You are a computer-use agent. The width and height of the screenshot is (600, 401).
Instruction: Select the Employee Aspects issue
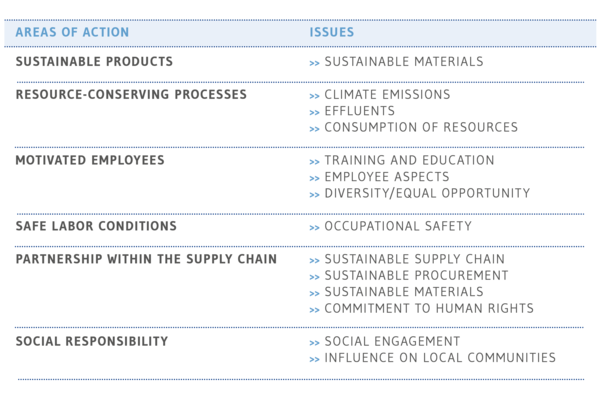pos(387,177)
